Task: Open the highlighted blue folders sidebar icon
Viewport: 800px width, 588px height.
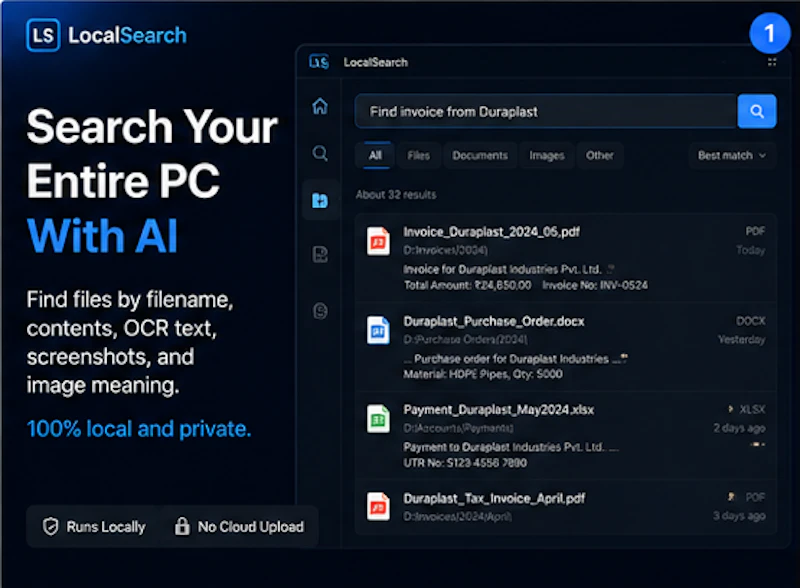Action: (x=320, y=201)
